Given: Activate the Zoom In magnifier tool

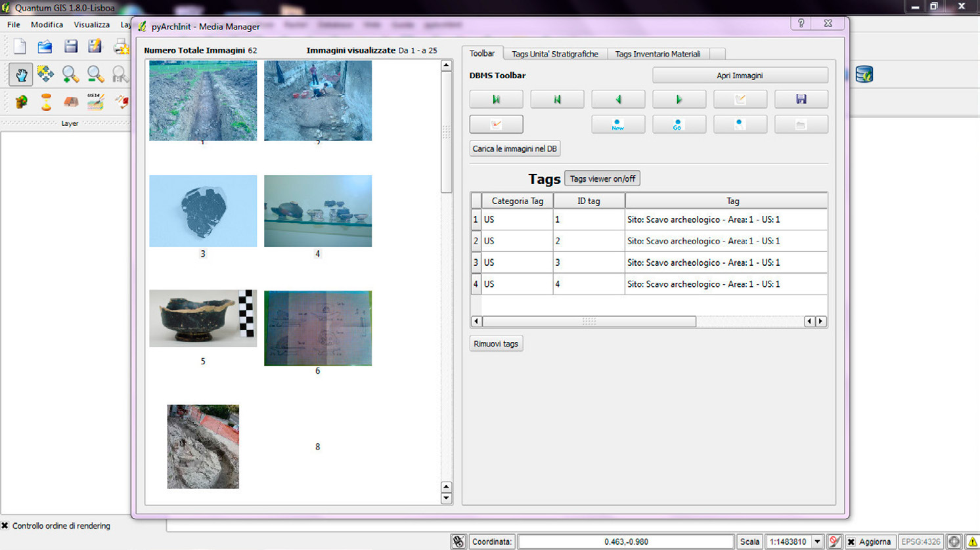Looking at the screenshot, I should click(x=70, y=74).
